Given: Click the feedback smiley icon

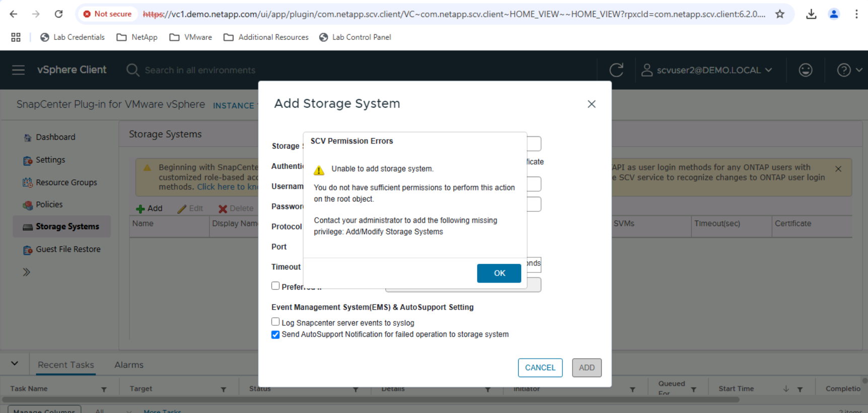Looking at the screenshot, I should point(806,70).
